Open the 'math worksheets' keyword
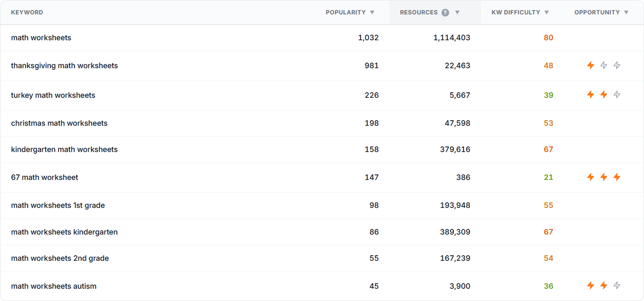Image resolution: width=644 pixels, height=301 pixels. tap(41, 38)
